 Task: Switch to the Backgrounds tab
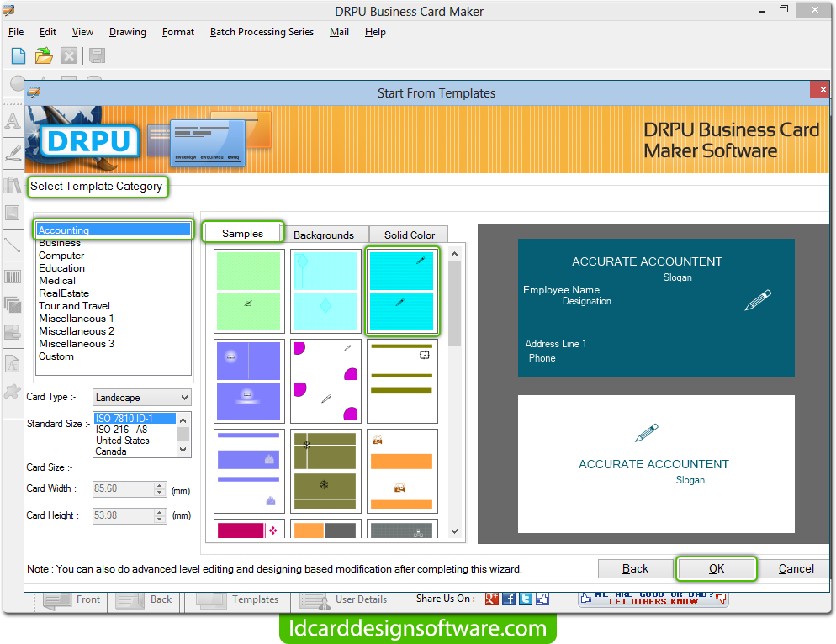coord(324,235)
